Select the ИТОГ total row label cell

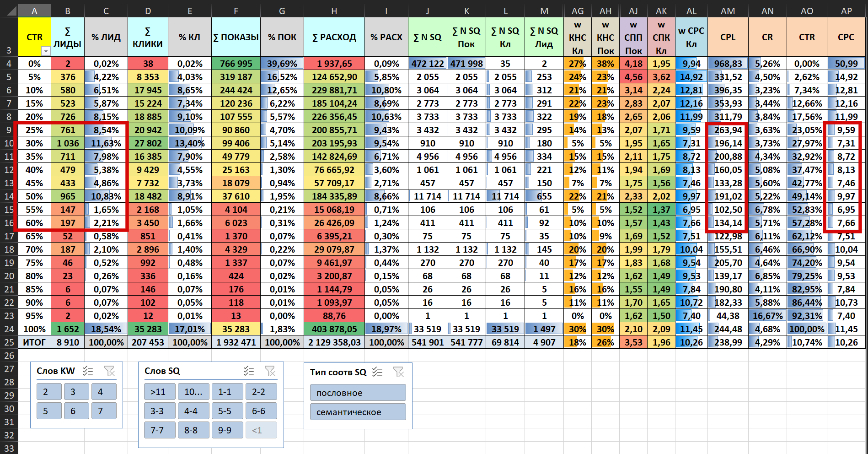(x=34, y=342)
